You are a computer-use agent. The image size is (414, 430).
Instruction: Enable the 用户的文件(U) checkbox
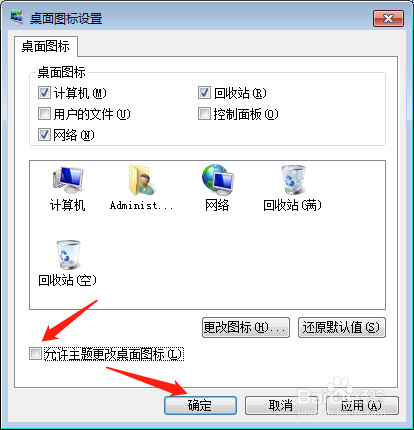coord(44,114)
